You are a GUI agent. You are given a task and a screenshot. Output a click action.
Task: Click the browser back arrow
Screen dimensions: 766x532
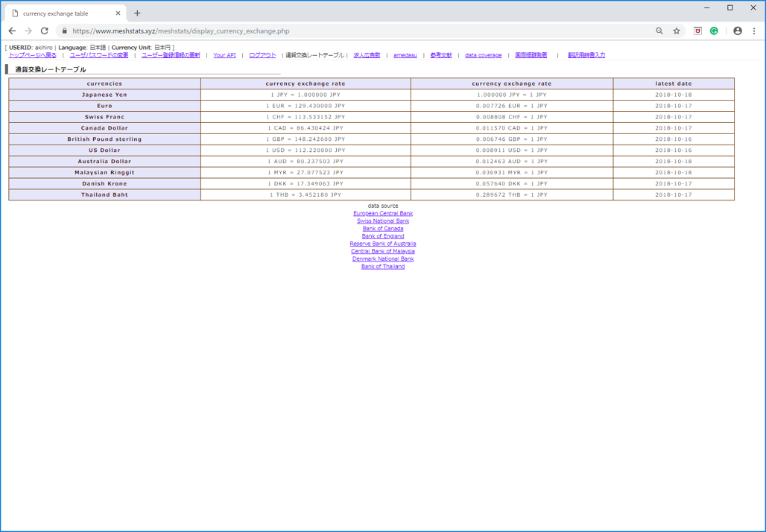click(x=12, y=31)
